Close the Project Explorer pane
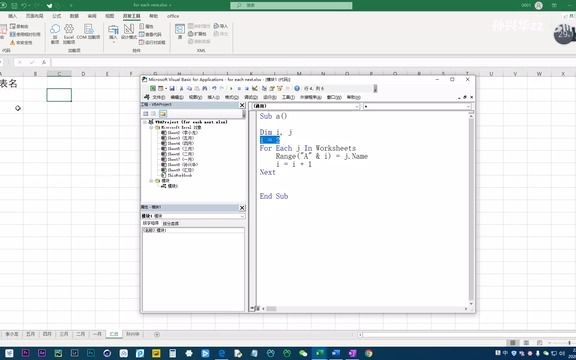Viewport: 576px width, 360px height. point(242,105)
